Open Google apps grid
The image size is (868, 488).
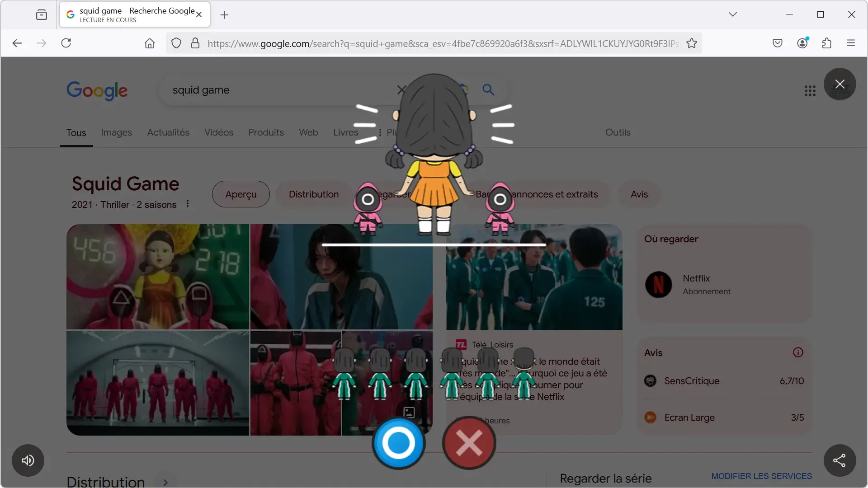click(x=810, y=91)
